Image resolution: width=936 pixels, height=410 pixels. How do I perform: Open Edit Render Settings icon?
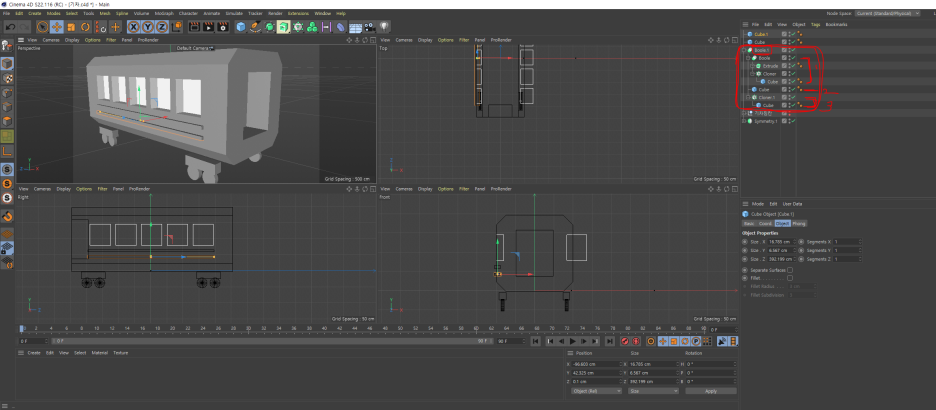[223, 27]
